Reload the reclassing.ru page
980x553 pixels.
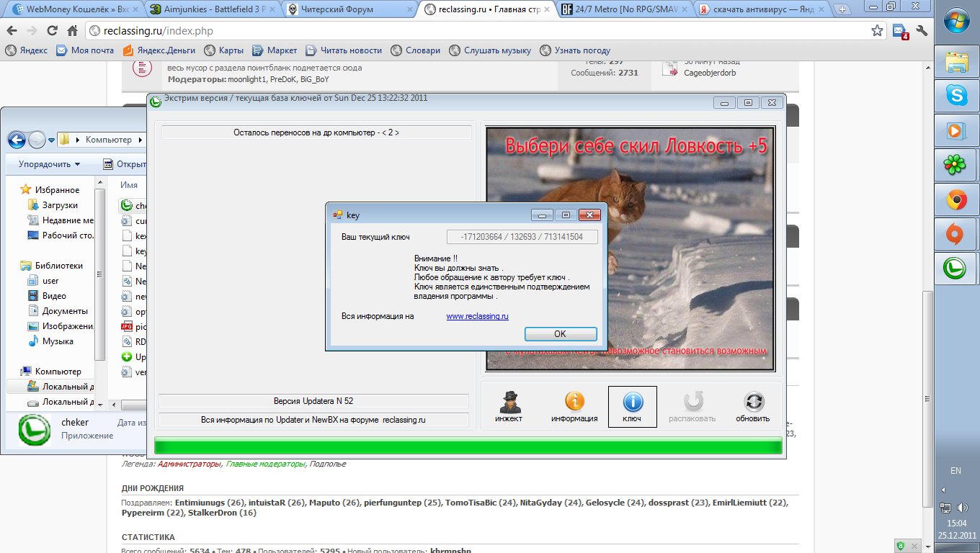point(53,32)
